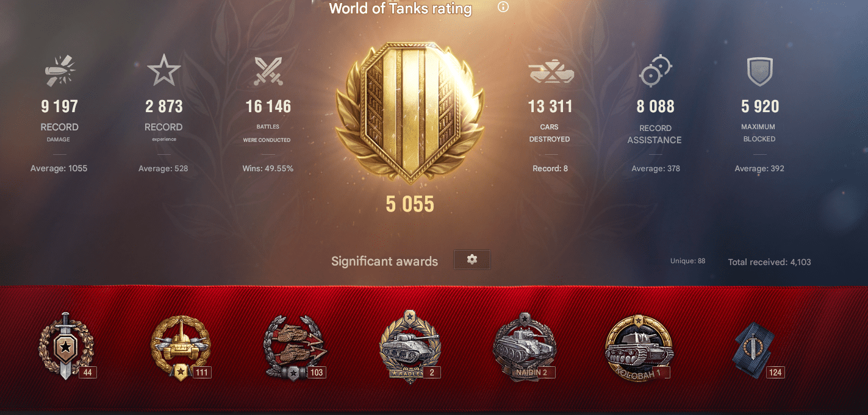Select the record experience star icon
The height and width of the screenshot is (415, 868).
tap(163, 71)
